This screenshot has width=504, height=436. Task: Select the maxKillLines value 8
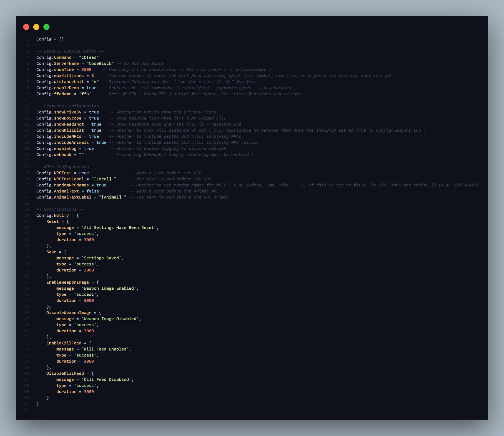[x=93, y=76]
